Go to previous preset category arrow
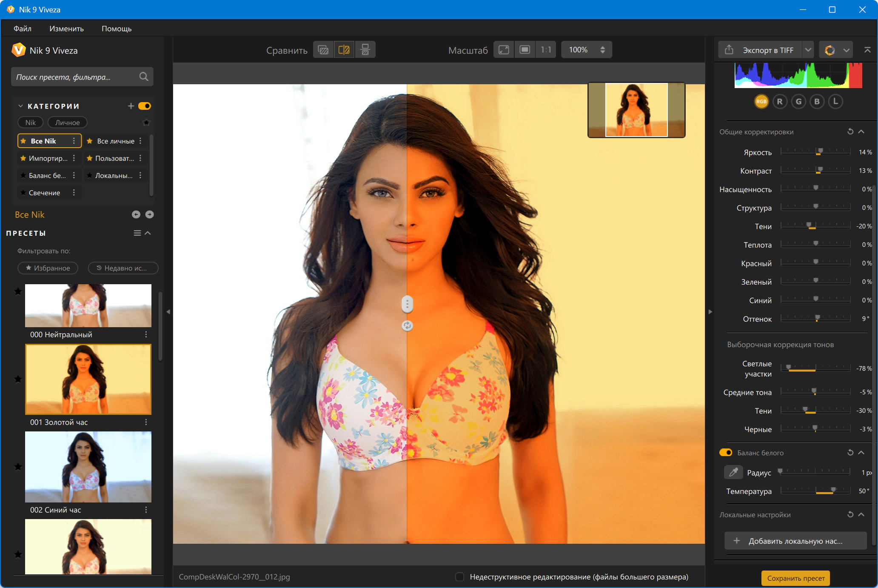This screenshot has height=588, width=878. [136, 214]
